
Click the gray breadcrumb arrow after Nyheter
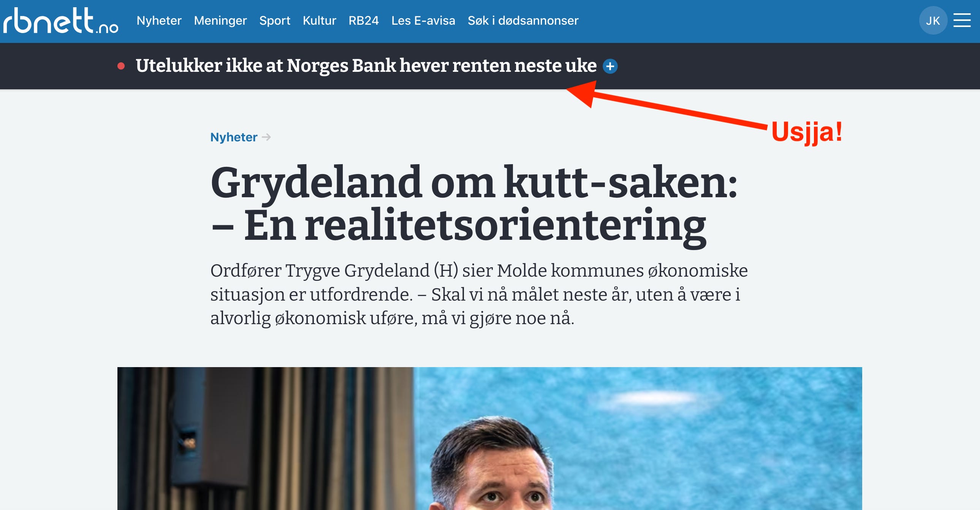[266, 137]
